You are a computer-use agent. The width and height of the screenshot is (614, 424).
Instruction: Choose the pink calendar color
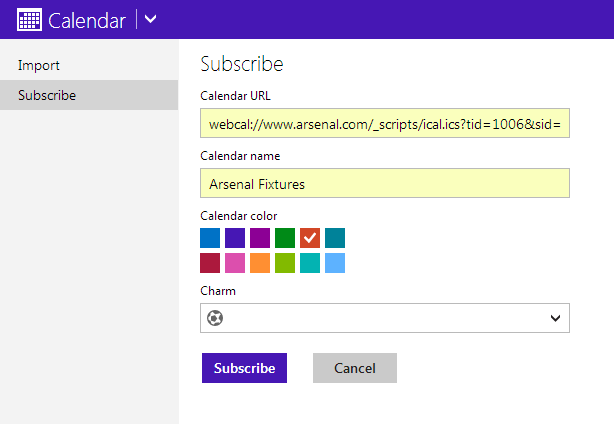tap(235, 263)
